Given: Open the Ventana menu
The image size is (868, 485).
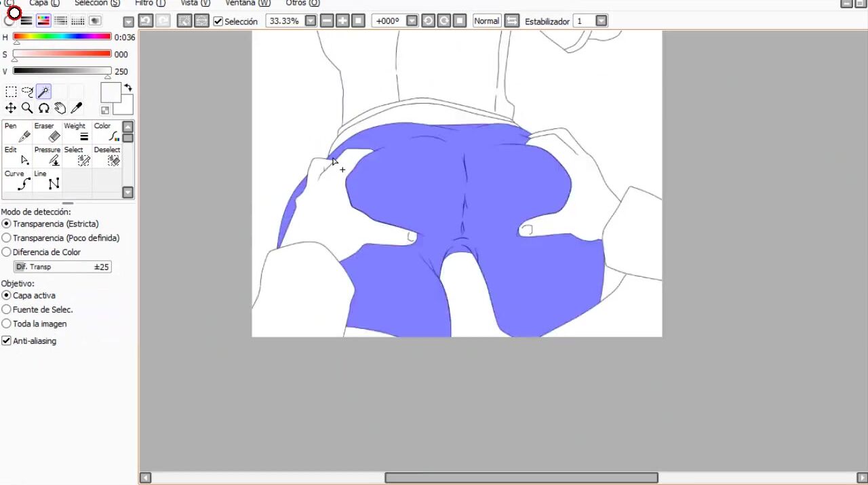Looking at the screenshot, I should pyautogui.click(x=248, y=3).
